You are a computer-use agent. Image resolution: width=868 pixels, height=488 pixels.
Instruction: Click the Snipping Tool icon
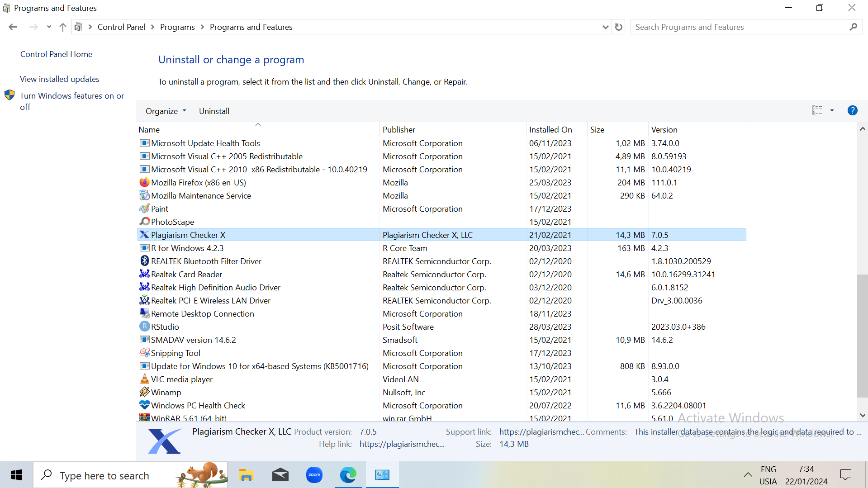click(144, 353)
